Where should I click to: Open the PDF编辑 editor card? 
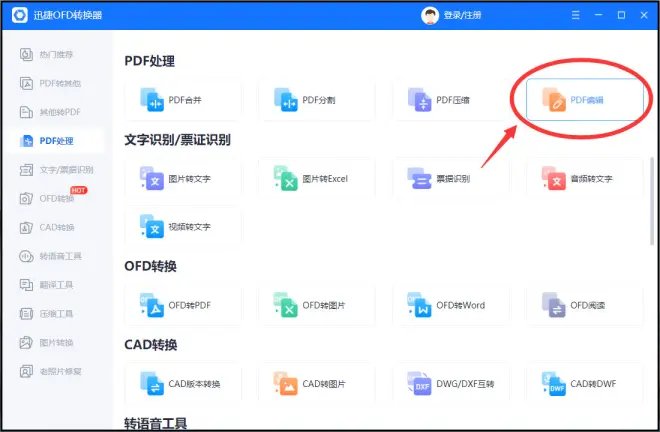coord(585,100)
